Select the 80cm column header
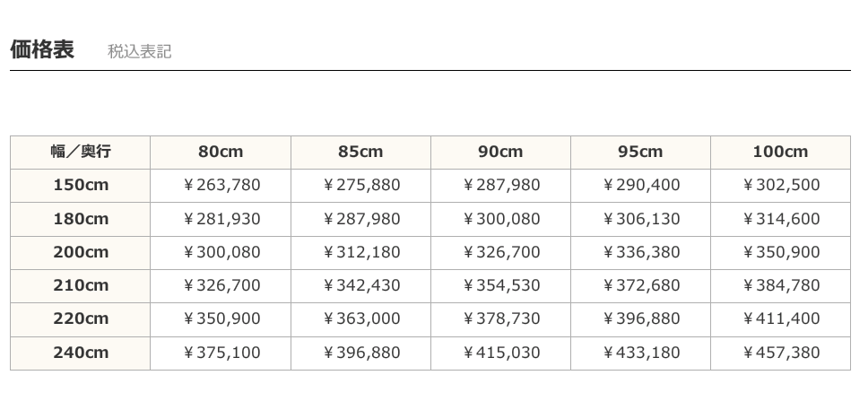This screenshot has height=410, width=868. point(221,152)
